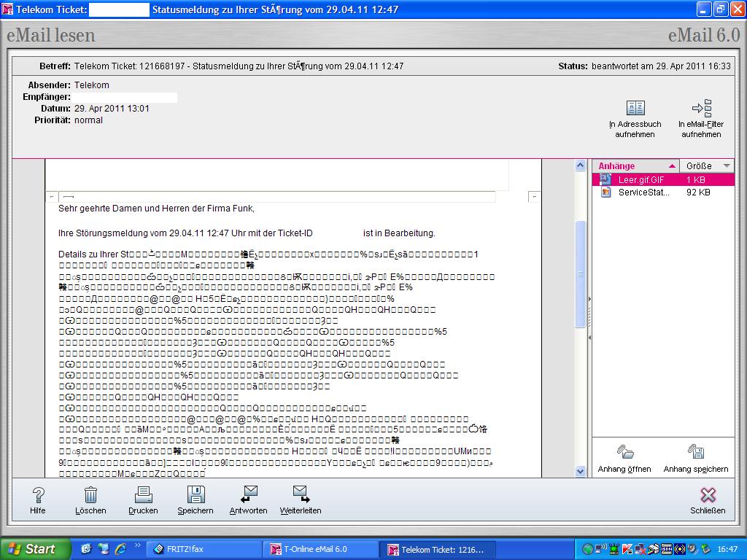Click the 92 KB size value
The height and width of the screenshot is (560, 747).
tap(698, 192)
